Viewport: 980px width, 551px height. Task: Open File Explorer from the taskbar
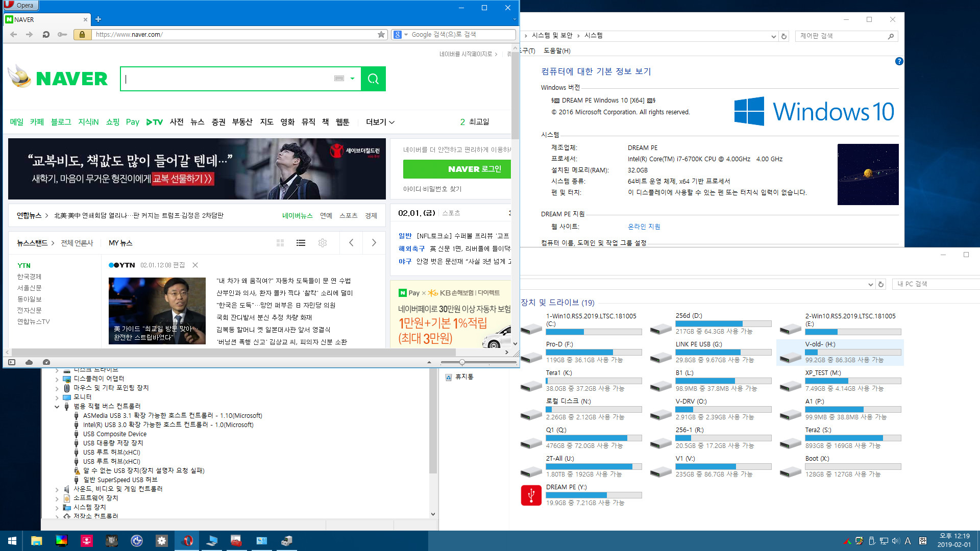pyautogui.click(x=36, y=541)
